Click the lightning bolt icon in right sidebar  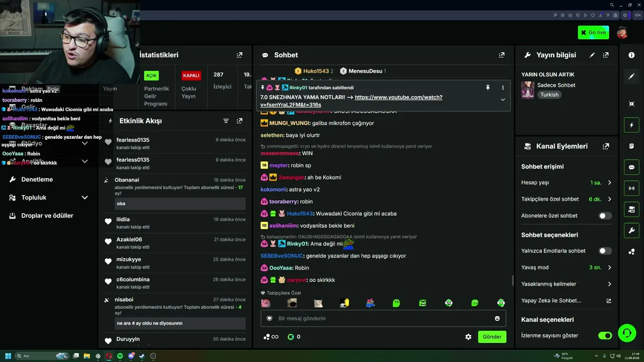(x=631, y=125)
